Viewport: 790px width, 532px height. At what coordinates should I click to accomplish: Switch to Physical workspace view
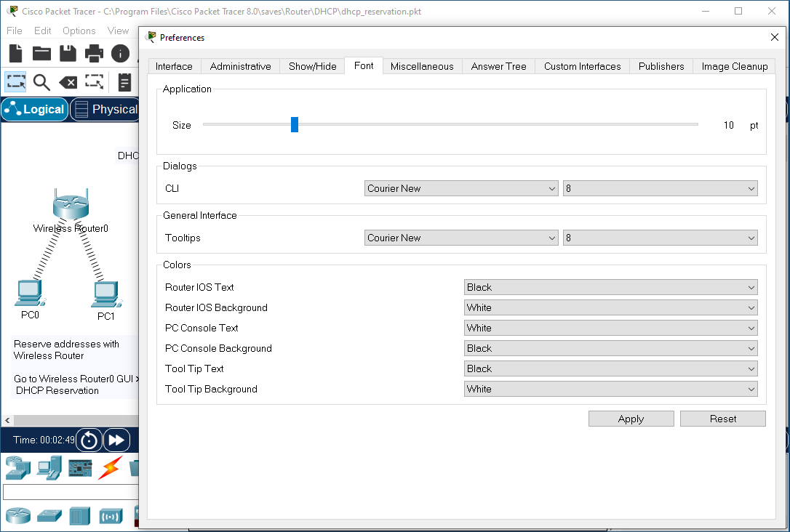pos(104,109)
